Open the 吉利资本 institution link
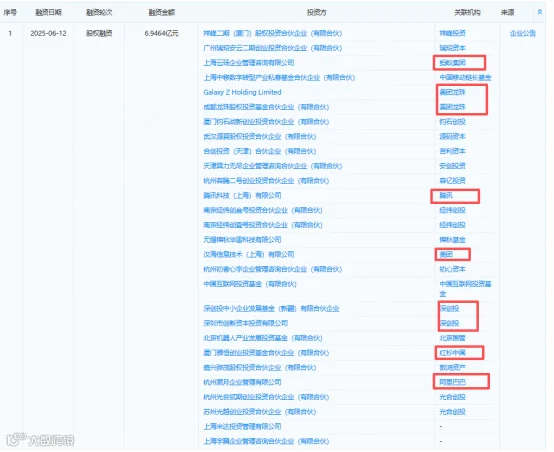 452,151
